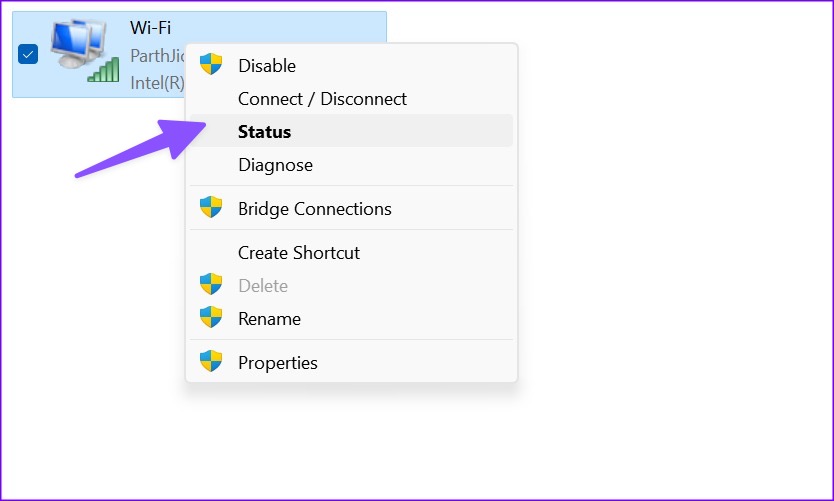Click the Wi-Fi network adapter computer icon
Image resolution: width=834 pixels, height=501 pixels.
(79, 44)
